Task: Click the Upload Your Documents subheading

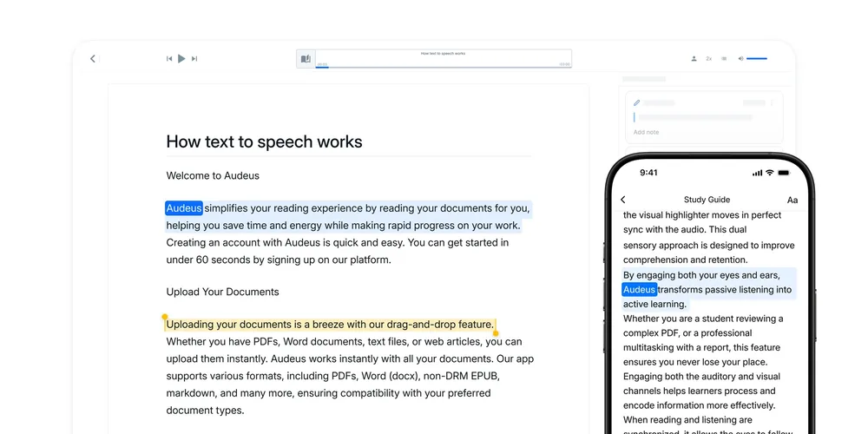Action: click(x=222, y=292)
